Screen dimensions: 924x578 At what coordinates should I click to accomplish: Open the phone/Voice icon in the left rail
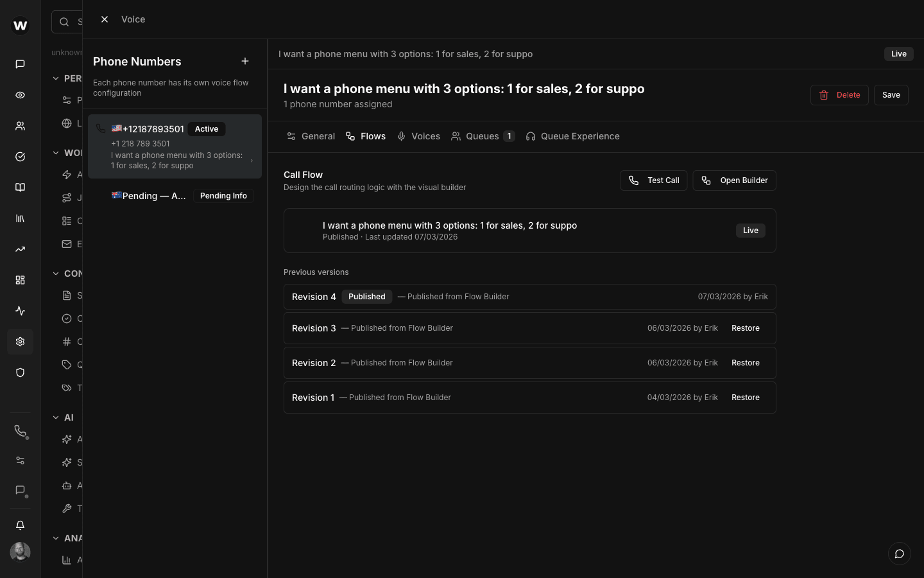(20, 431)
